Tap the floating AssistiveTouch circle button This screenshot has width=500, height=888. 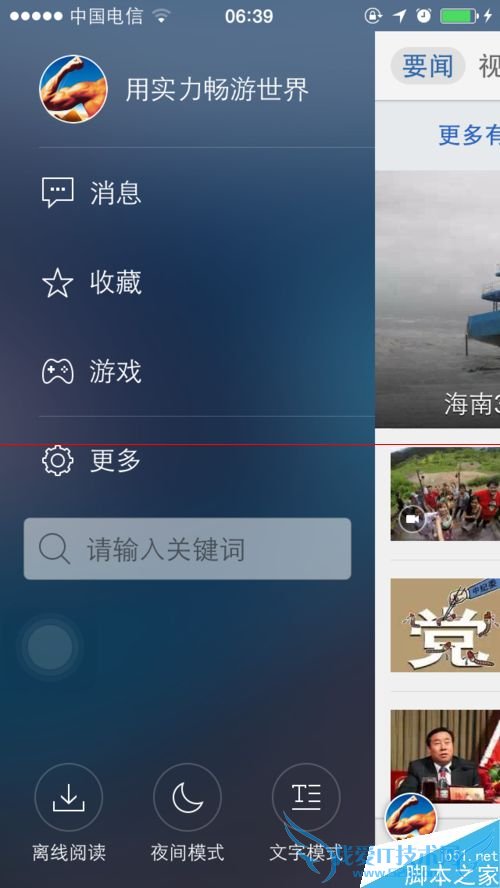[50, 647]
